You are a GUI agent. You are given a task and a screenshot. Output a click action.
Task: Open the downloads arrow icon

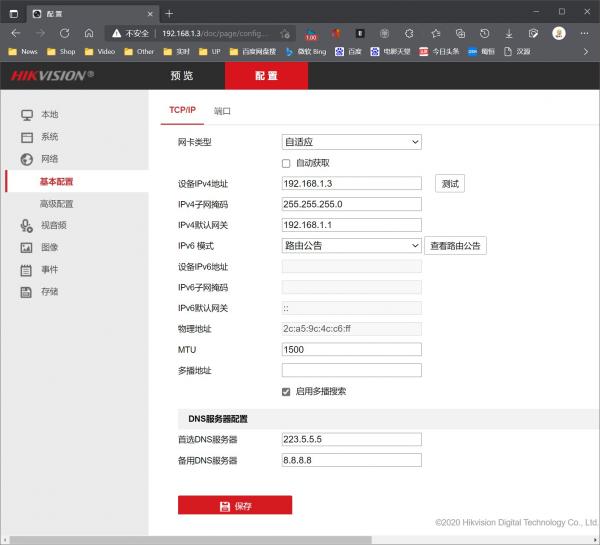509,34
